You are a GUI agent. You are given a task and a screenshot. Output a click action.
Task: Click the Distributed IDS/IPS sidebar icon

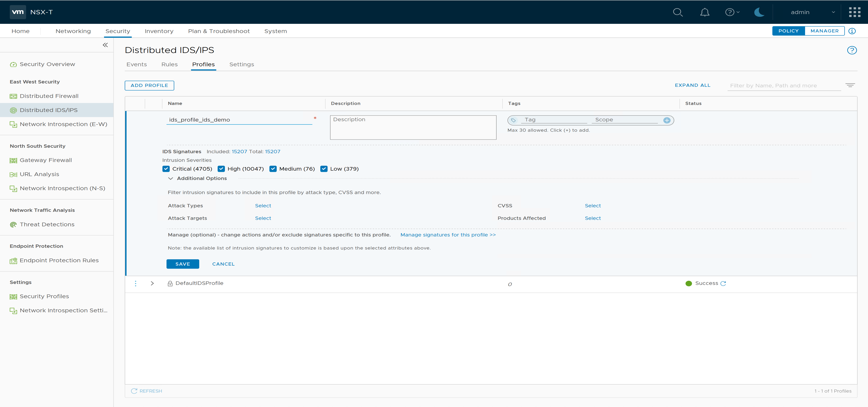[x=13, y=110]
